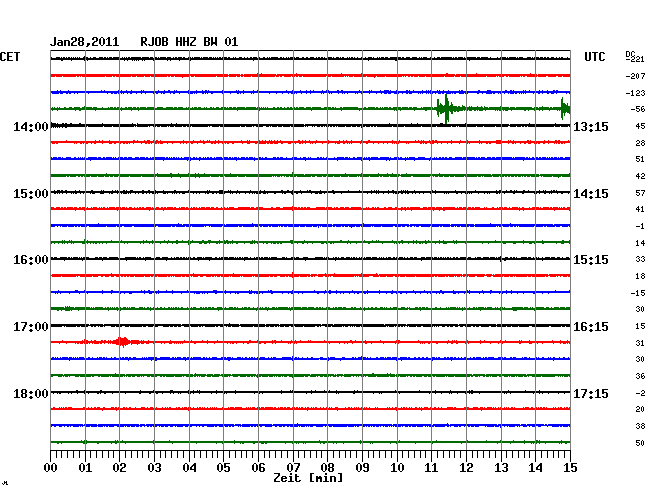Image resolution: width=650 pixels, height=494 pixels.
Task: Click the green seismic burst just before minute 15
Action: 565,109
